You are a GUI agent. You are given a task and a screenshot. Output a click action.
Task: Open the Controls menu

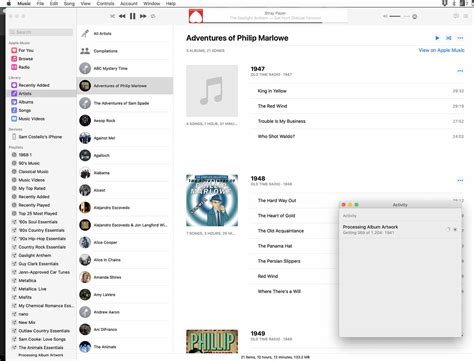(105, 3)
